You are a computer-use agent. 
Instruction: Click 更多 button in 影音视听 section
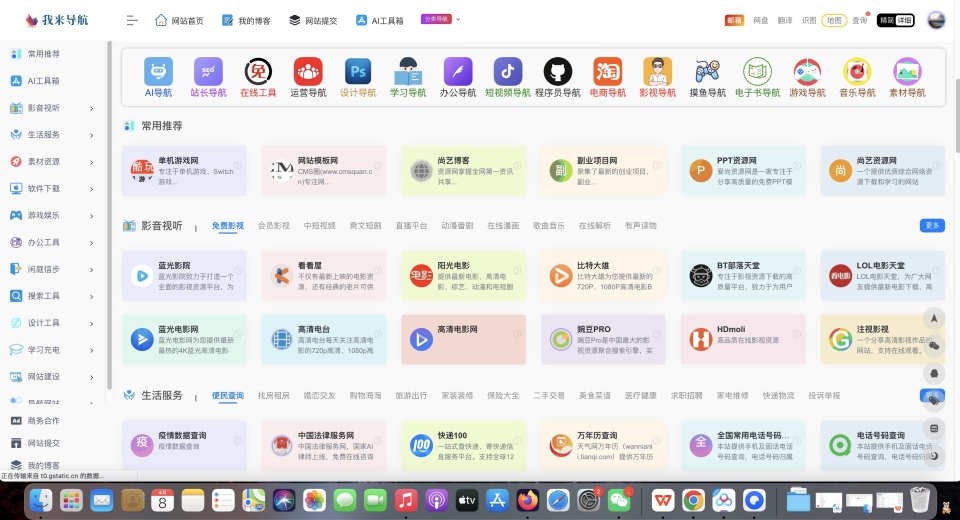click(931, 226)
